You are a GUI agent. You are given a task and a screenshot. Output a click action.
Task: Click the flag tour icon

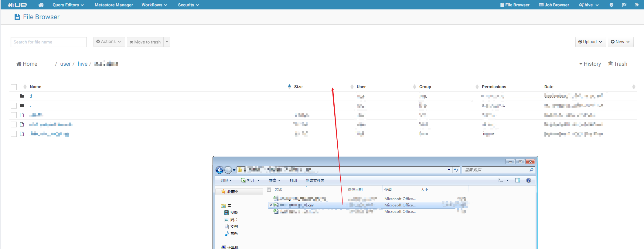point(624,5)
